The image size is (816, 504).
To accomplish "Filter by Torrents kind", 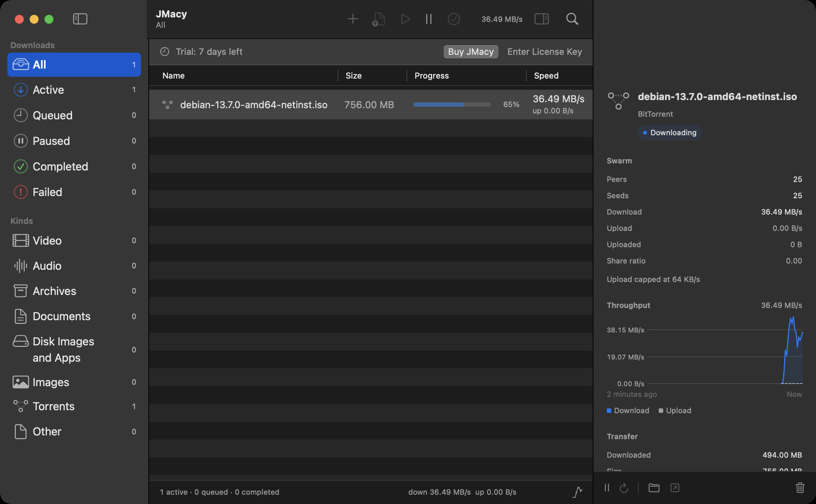I will click(74, 406).
